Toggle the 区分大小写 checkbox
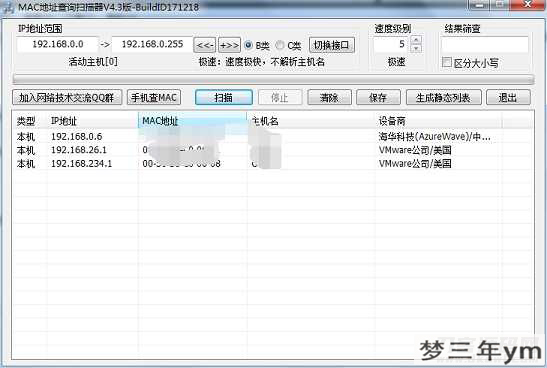Screen dimensions: 547x368 (x=447, y=62)
